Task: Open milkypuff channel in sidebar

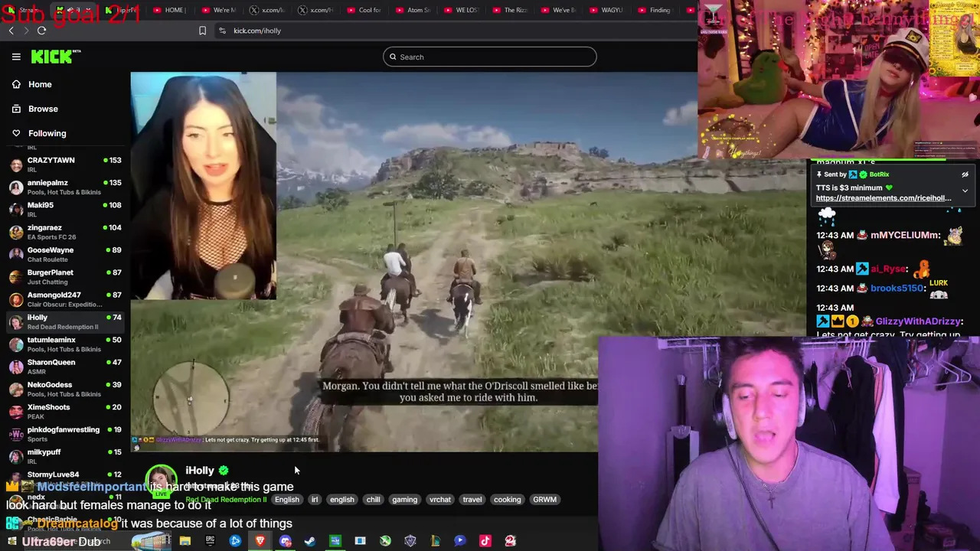Action: [65, 456]
